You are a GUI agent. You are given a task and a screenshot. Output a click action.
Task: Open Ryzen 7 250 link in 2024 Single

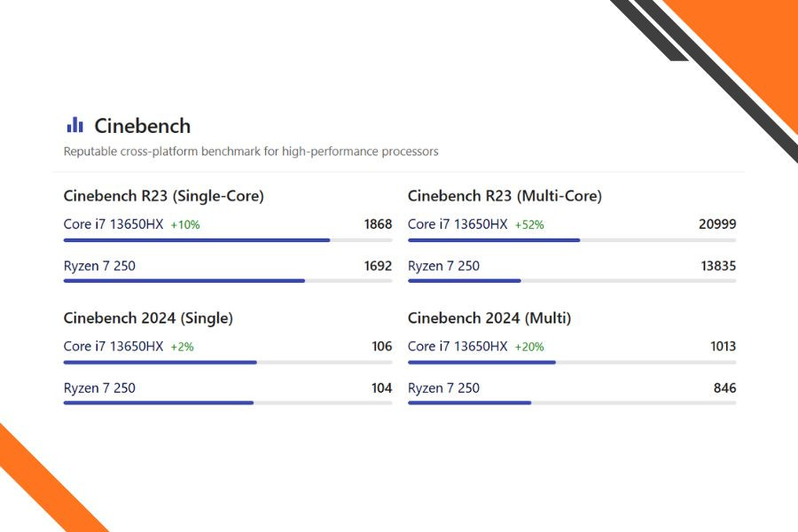pyautogui.click(x=99, y=388)
